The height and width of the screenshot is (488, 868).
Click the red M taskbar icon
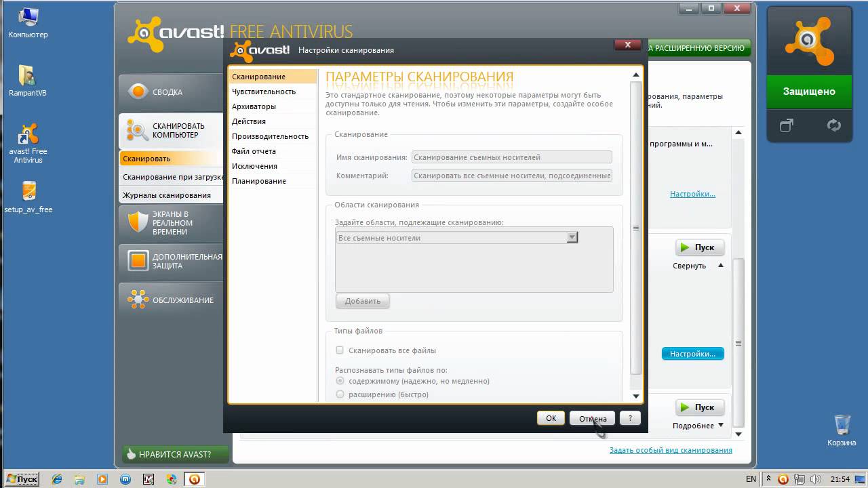coord(149,479)
